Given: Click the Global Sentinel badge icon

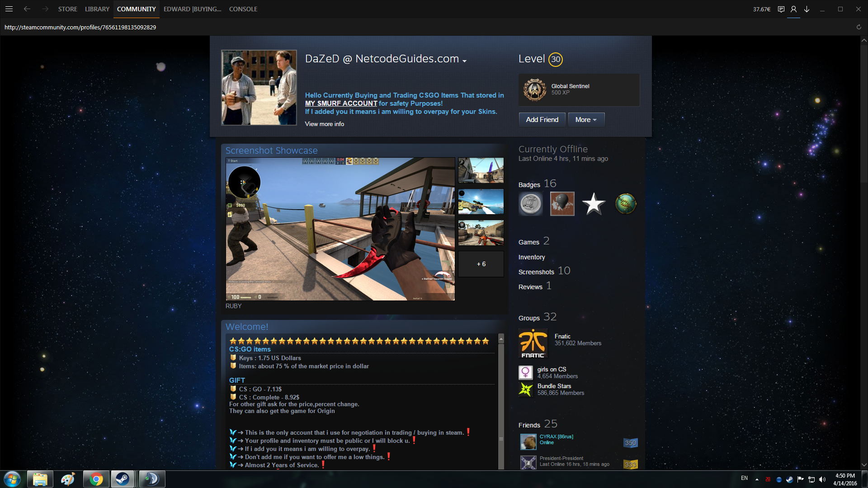Looking at the screenshot, I should (x=534, y=89).
